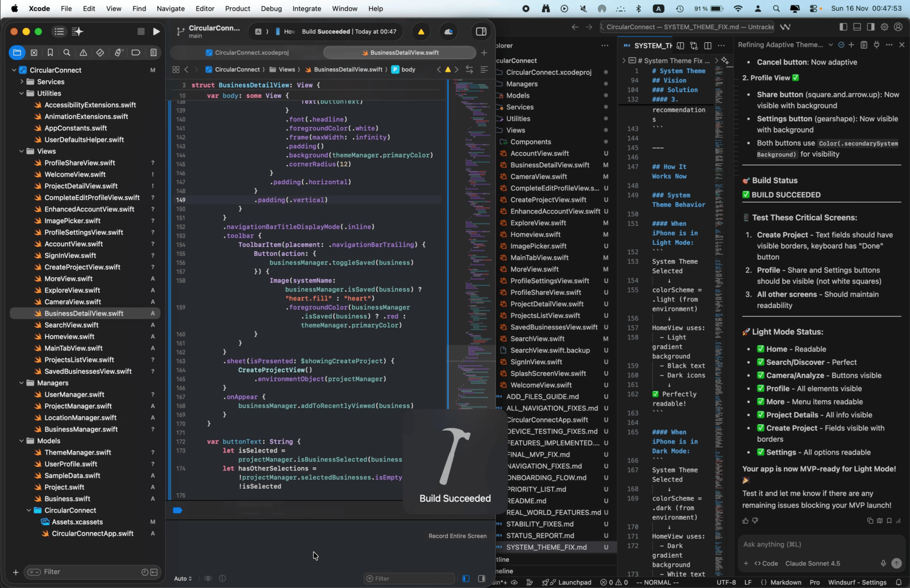The height and width of the screenshot is (588, 910).
Task: Click the Bookmark navigator icon
Action: pyautogui.click(x=50, y=53)
